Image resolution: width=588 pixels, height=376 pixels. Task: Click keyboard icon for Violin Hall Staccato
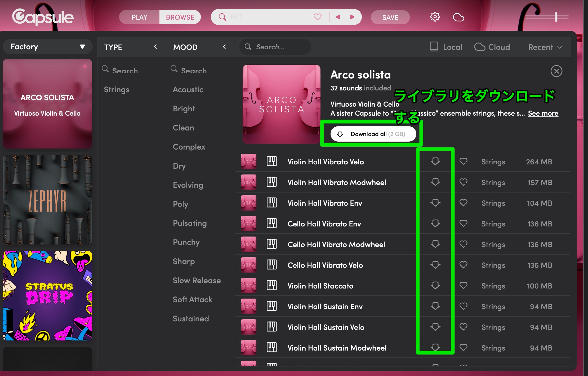point(271,286)
